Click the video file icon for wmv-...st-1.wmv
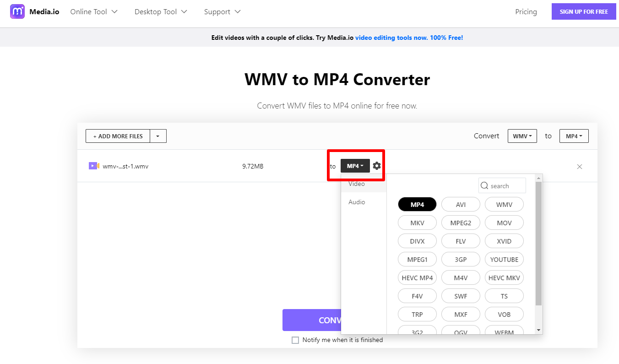619x364 pixels. [x=94, y=166]
